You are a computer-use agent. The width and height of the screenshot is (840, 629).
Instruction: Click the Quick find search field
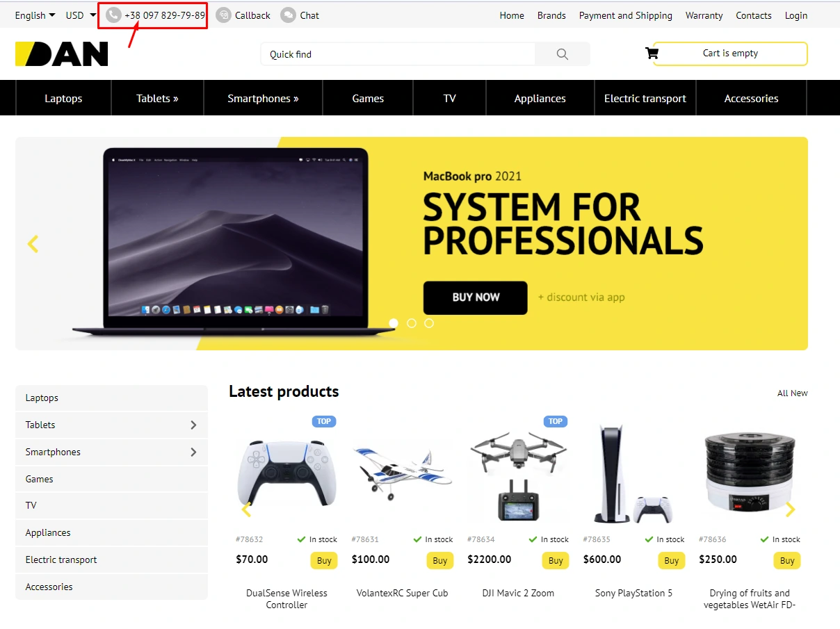398,54
